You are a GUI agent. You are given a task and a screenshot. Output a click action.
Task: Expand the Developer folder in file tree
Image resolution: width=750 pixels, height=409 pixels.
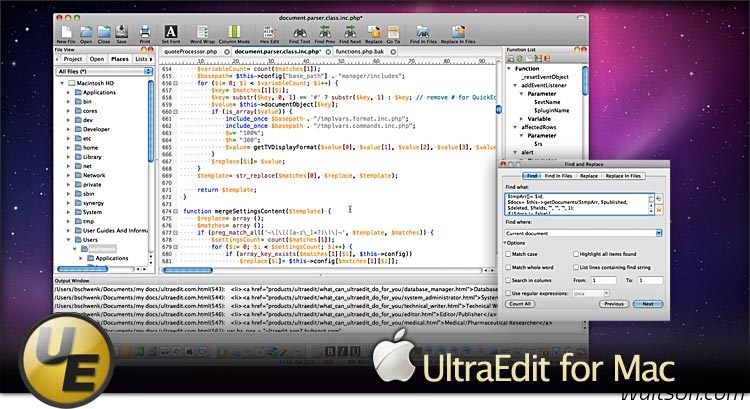click(x=68, y=129)
